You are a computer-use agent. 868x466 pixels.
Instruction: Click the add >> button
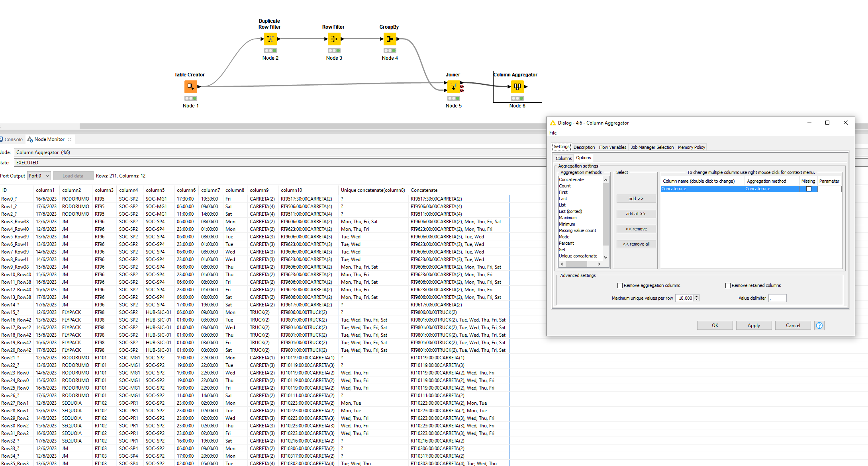coord(636,199)
